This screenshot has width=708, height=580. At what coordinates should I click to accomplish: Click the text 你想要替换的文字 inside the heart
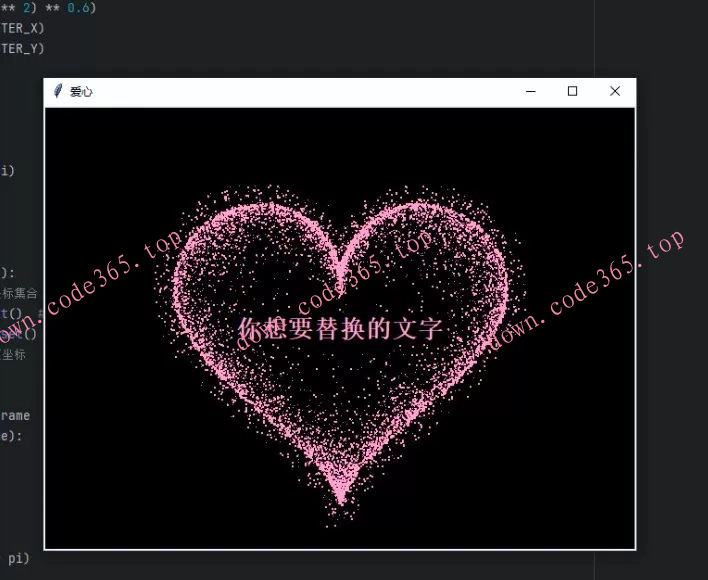click(x=340, y=328)
